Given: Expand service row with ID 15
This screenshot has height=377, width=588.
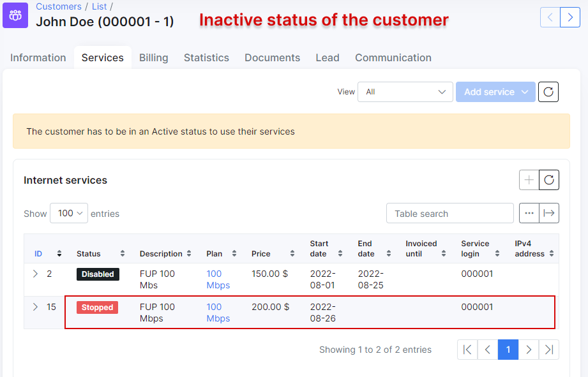Looking at the screenshot, I should tap(36, 307).
